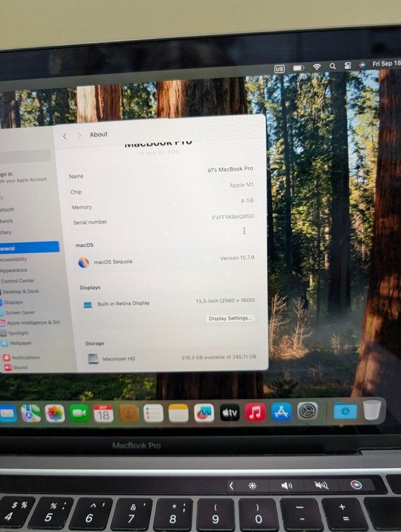The width and height of the screenshot is (401, 532).
Task: Click the 218,3 GB available storage text
Action: pos(218,357)
